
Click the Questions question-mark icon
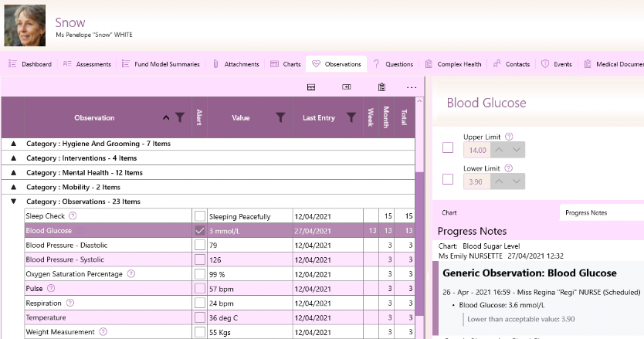(376, 63)
